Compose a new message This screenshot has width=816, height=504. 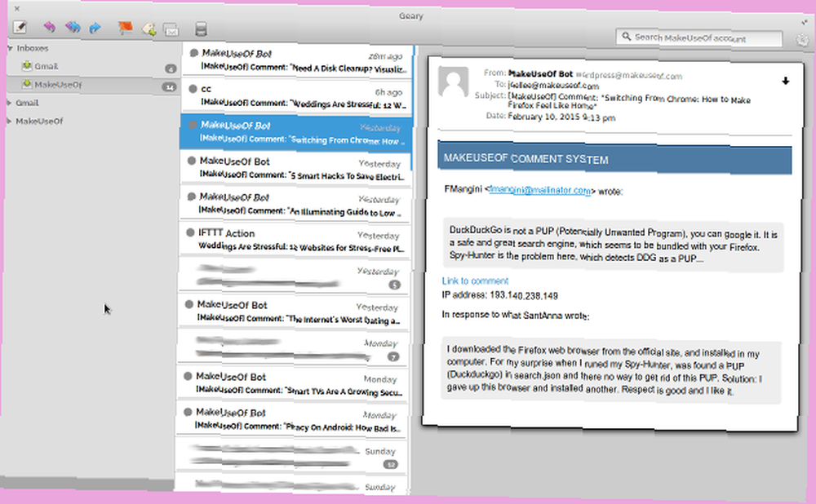click(x=20, y=27)
